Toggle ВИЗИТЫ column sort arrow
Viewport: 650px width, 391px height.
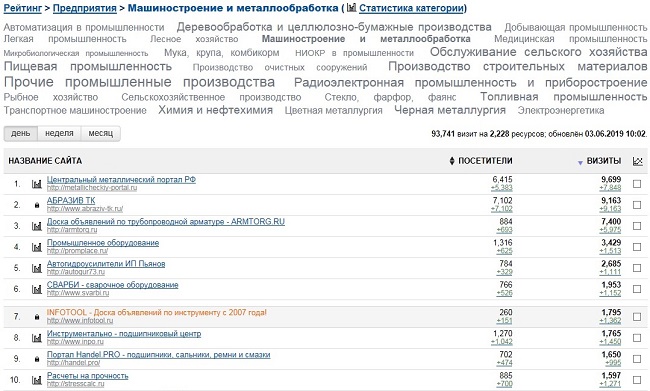[580, 163]
